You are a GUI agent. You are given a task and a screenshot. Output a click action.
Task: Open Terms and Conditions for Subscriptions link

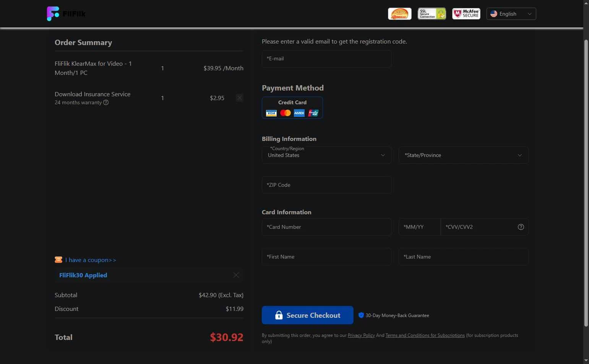(x=425, y=335)
